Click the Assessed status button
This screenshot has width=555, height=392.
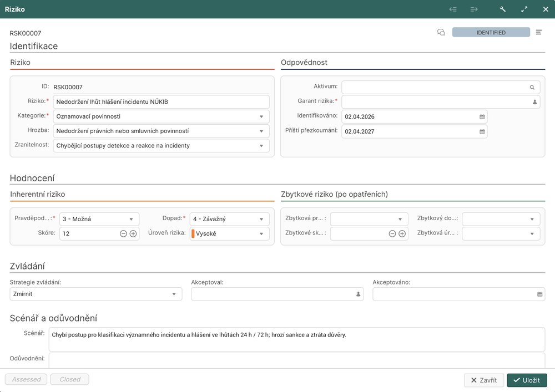coord(26,379)
